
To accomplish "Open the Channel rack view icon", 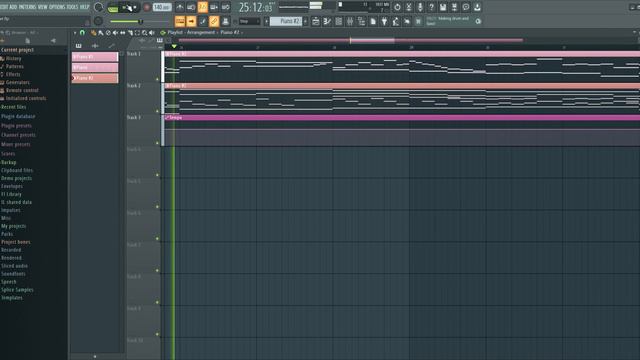I will pyautogui.click(x=339, y=21).
